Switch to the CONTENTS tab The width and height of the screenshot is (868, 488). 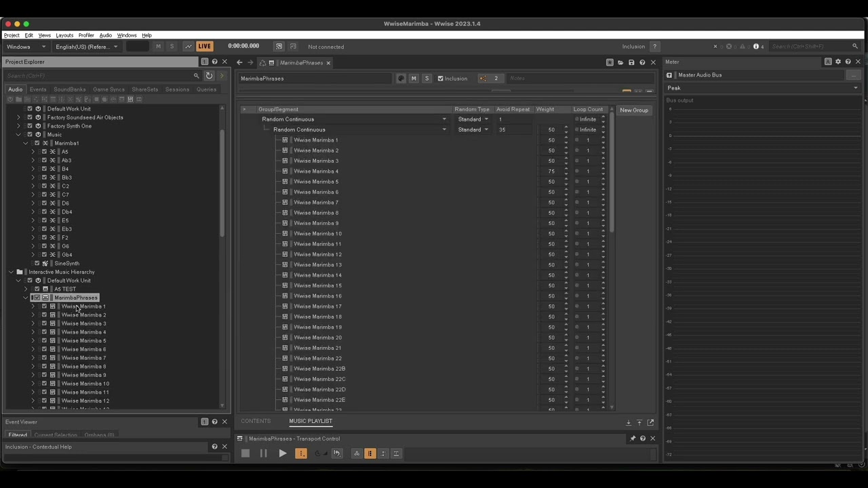coord(256,422)
